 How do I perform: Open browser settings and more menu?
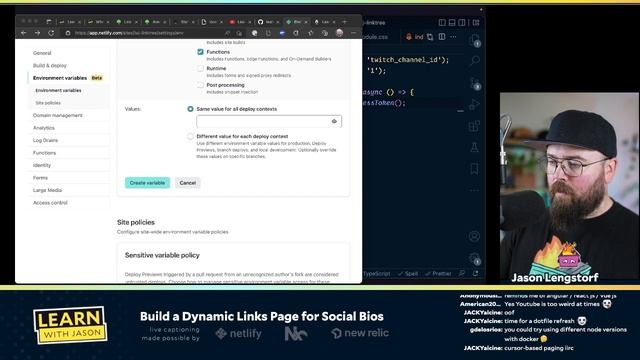[353, 33]
